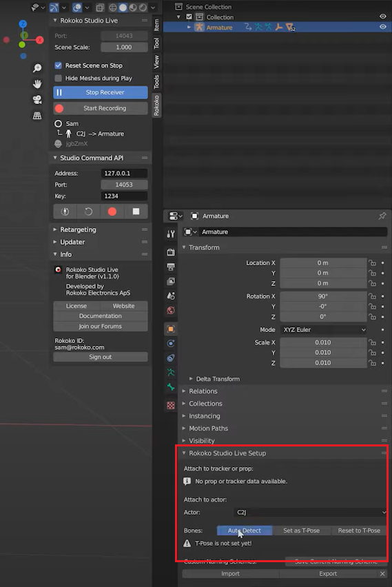The width and height of the screenshot is (392, 587).
Task: Lock Rotation X with padlock toggle
Action: [x=372, y=296]
